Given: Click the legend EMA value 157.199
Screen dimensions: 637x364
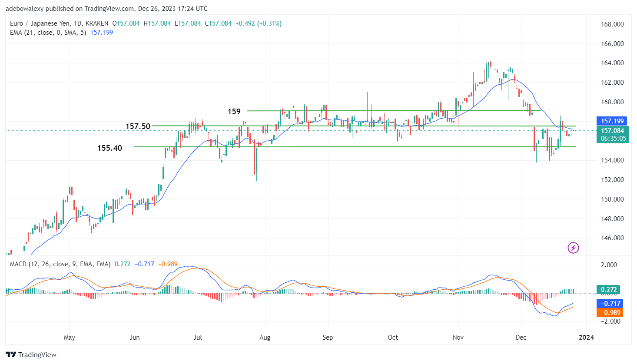Looking at the screenshot, I should 102,33.
